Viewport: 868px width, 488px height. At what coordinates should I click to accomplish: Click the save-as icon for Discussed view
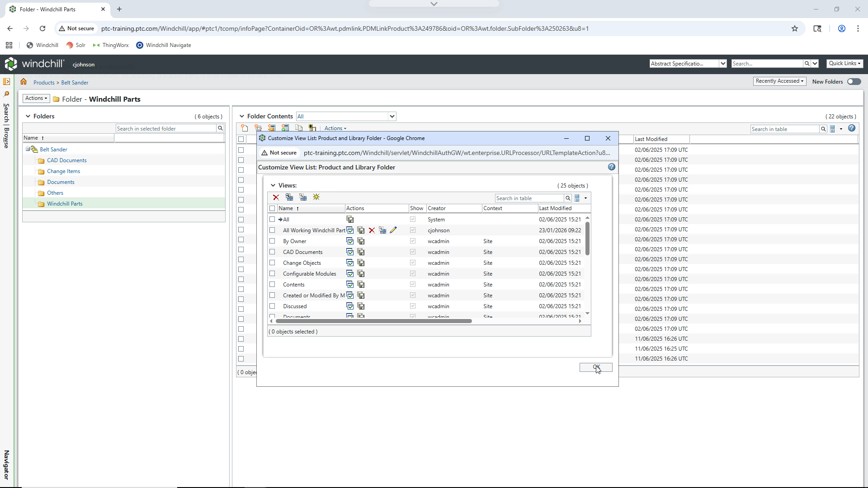point(361,306)
